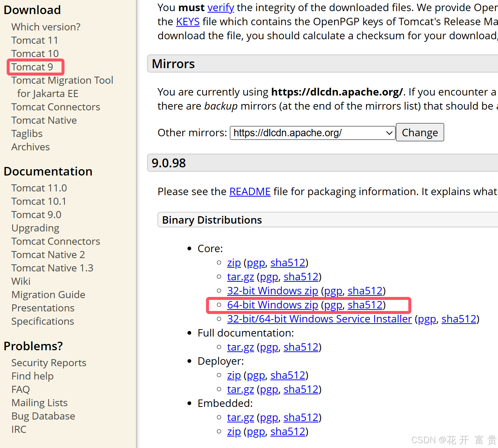Open the Presentations link
The image size is (498, 448).
point(43,308)
